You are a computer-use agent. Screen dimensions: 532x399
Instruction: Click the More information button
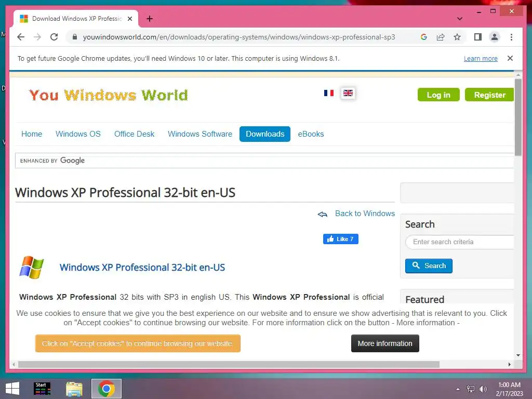pos(385,343)
